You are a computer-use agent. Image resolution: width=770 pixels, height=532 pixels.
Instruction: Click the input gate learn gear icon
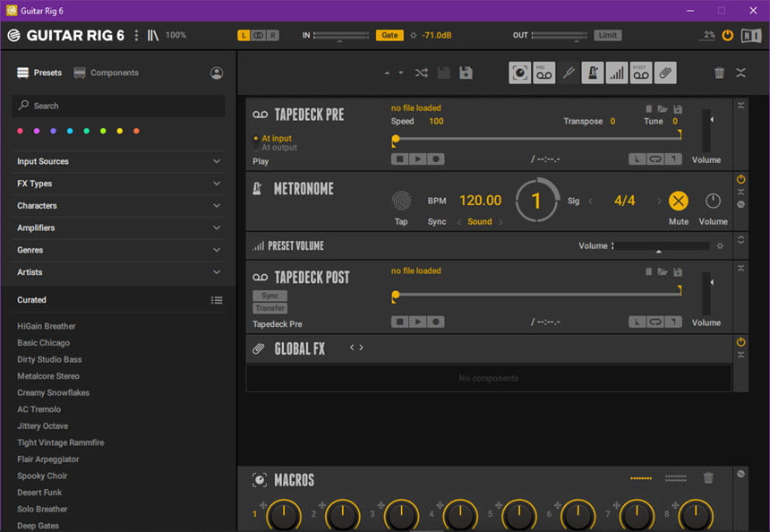[x=414, y=35]
